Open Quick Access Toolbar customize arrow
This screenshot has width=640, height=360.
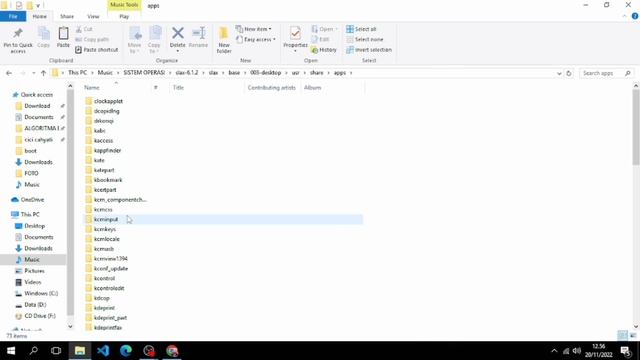[38, 5]
